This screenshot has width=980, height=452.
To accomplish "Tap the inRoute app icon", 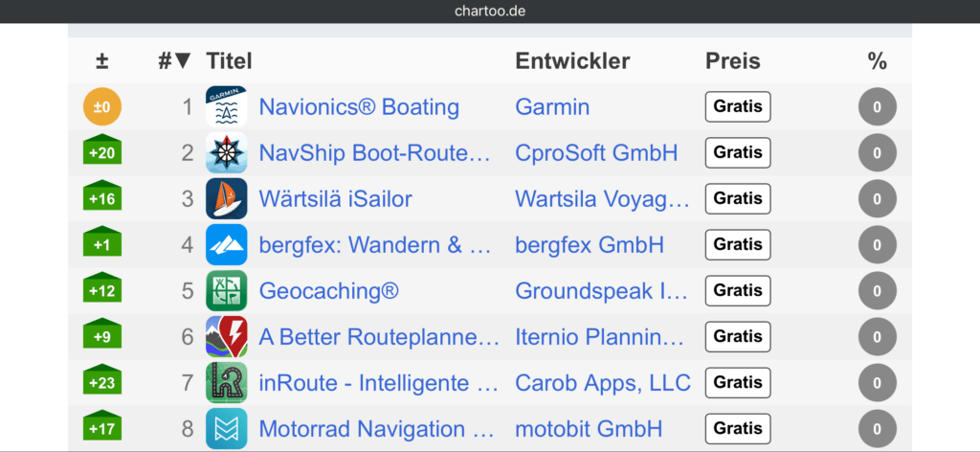I will click(x=226, y=382).
